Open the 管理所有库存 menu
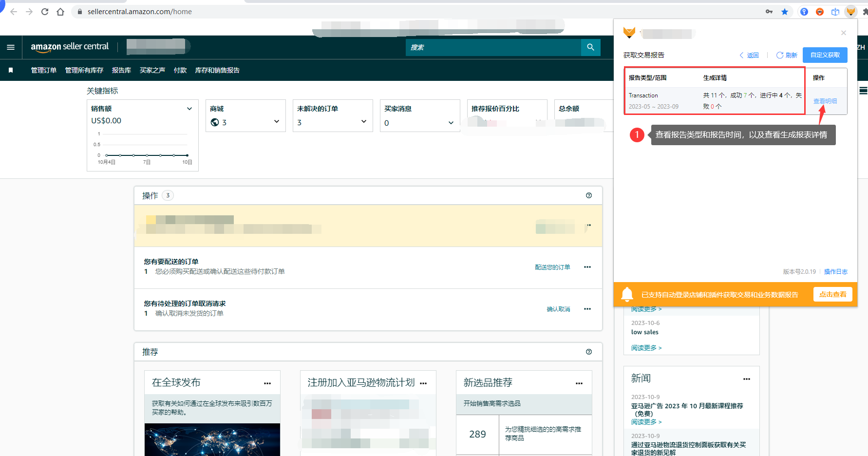 [84, 70]
